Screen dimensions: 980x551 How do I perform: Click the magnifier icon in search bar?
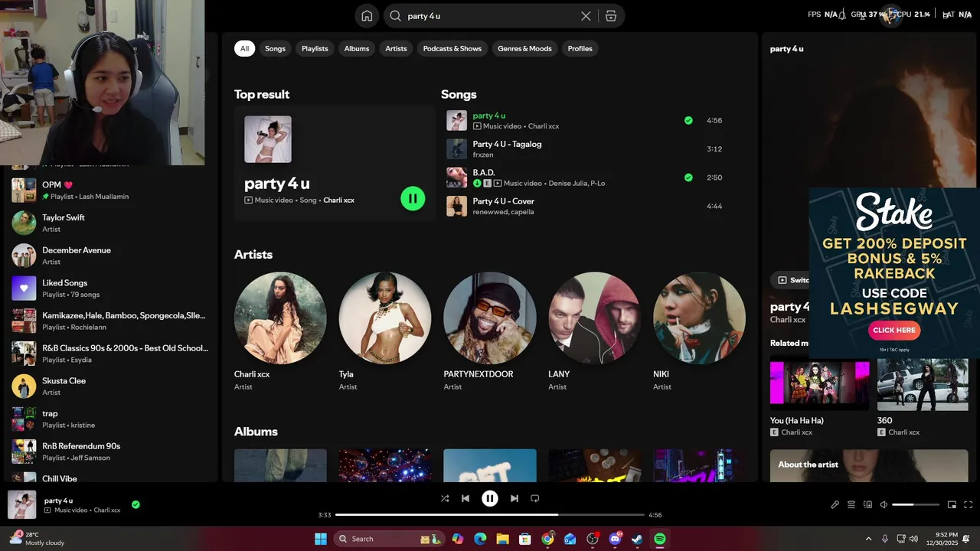pyautogui.click(x=395, y=16)
